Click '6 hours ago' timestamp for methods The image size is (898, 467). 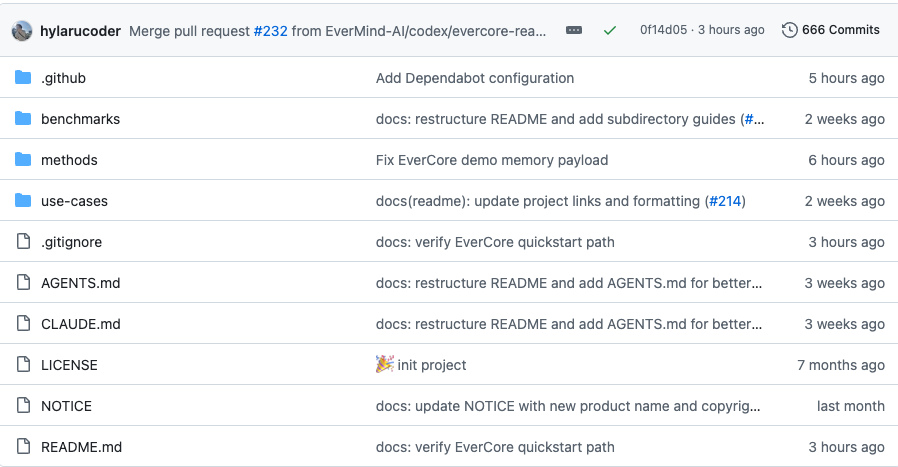tap(846, 160)
